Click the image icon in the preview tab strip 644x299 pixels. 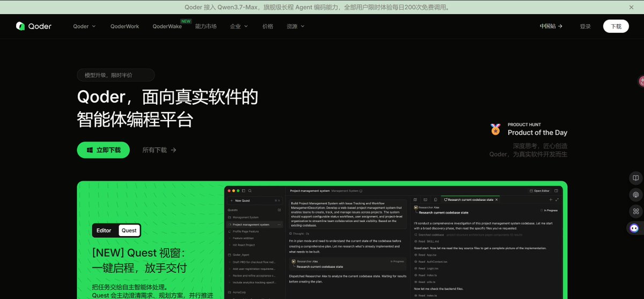click(x=425, y=199)
